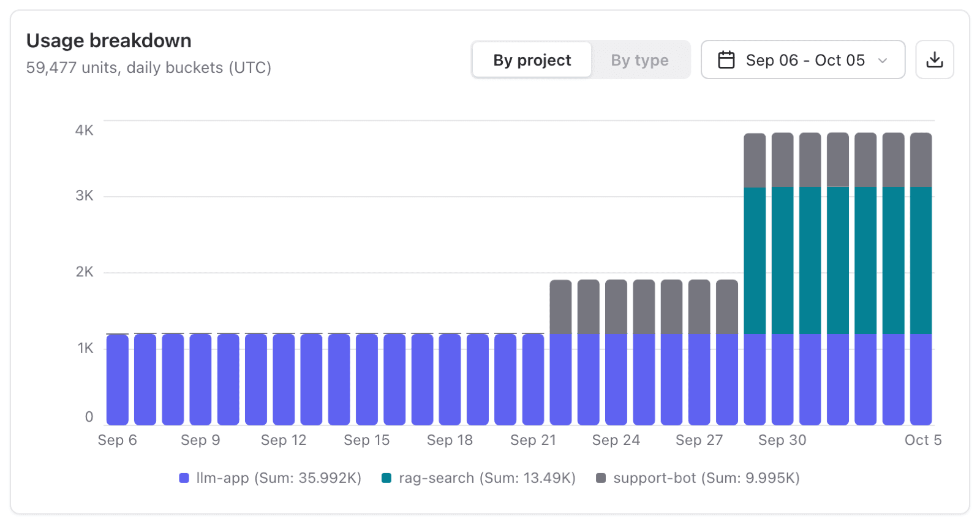Click the purple llm-app legend swatch

click(x=184, y=478)
